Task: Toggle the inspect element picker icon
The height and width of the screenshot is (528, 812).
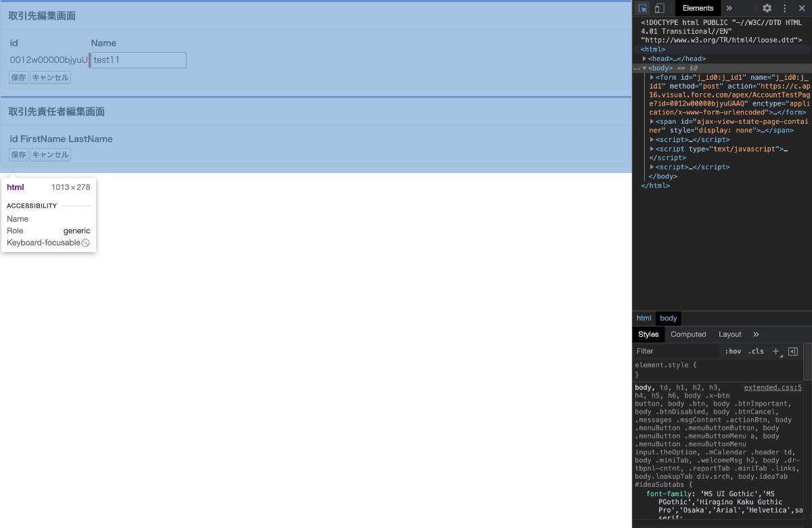Action: pyautogui.click(x=643, y=8)
